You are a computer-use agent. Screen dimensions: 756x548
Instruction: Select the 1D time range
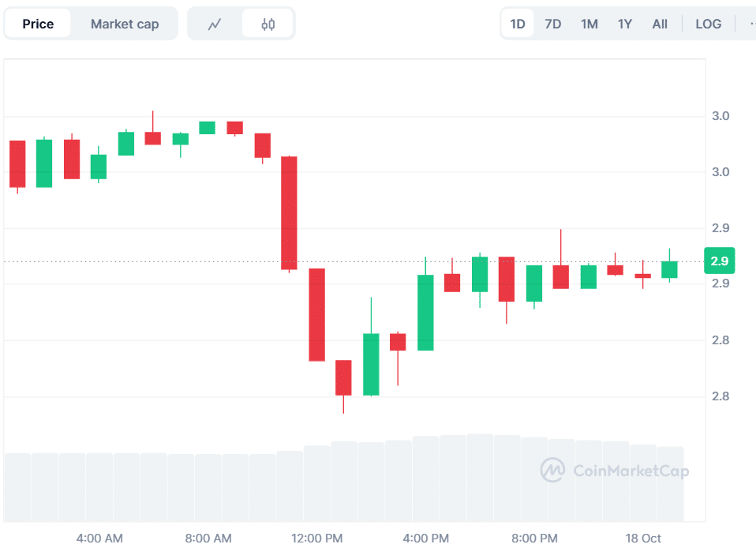point(518,24)
